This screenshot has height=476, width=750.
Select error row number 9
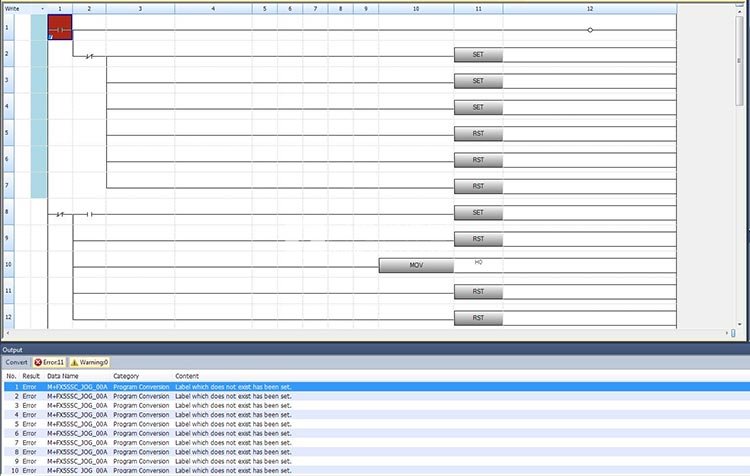(x=377, y=461)
